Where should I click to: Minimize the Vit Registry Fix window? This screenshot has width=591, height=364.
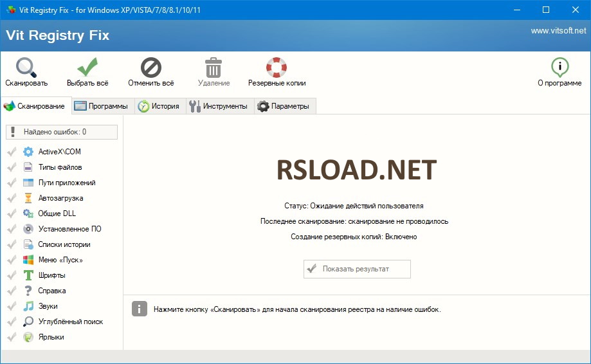517,10
